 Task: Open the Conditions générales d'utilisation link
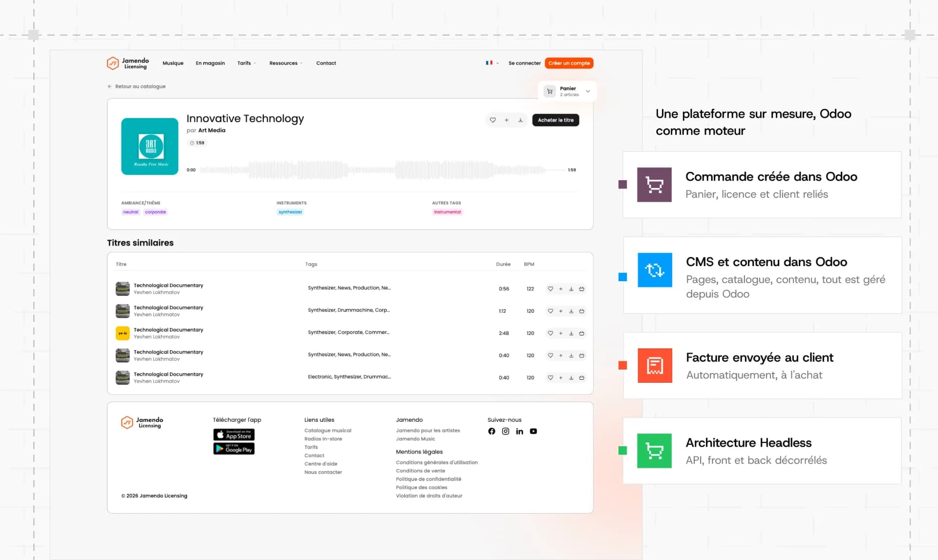coord(437,462)
